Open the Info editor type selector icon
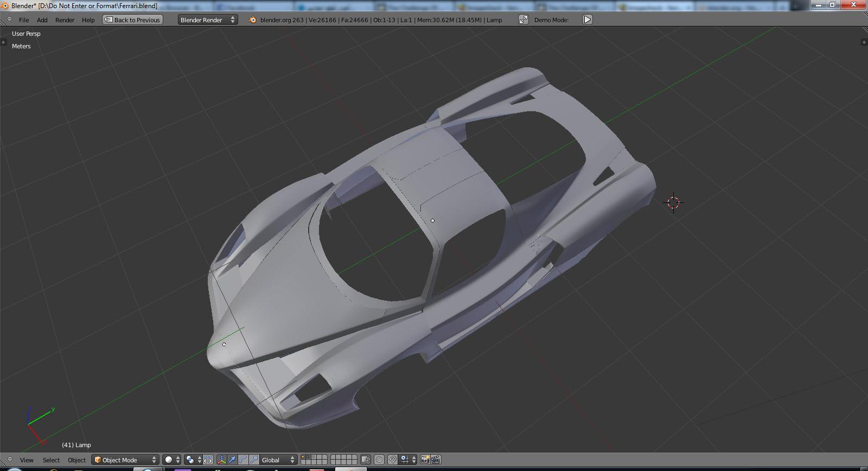Viewport: 868px width, 471px height. coord(9,20)
